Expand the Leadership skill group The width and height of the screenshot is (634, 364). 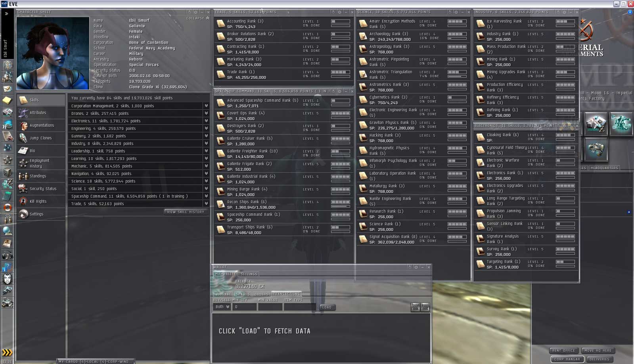point(206,151)
